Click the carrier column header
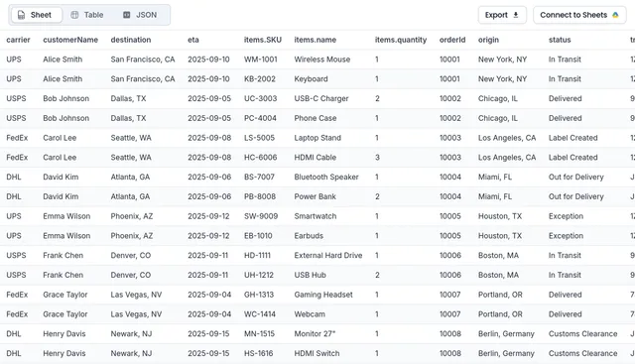 click(x=18, y=40)
